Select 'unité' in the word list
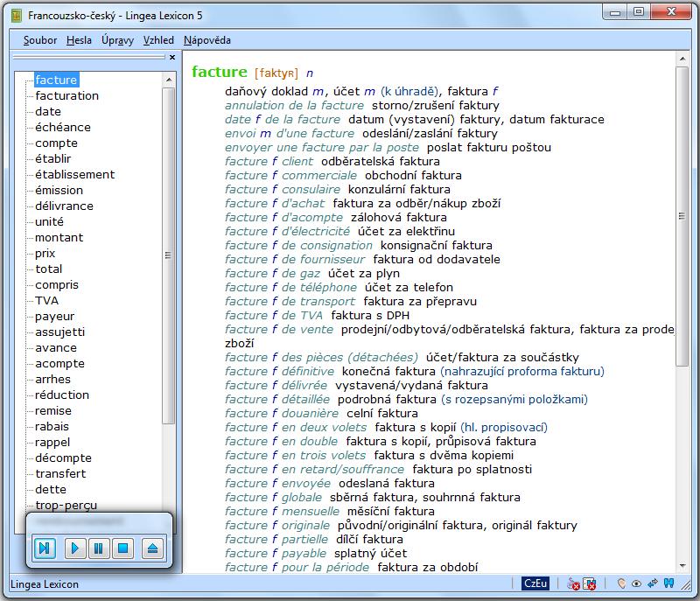Image resolution: width=700 pixels, height=601 pixels. tap(50, 221)
